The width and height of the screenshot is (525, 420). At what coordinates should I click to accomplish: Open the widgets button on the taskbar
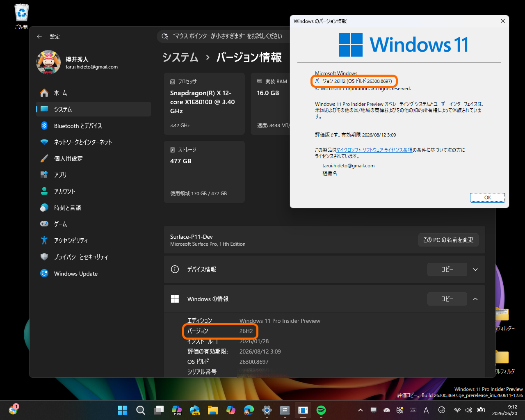point(14,410)
